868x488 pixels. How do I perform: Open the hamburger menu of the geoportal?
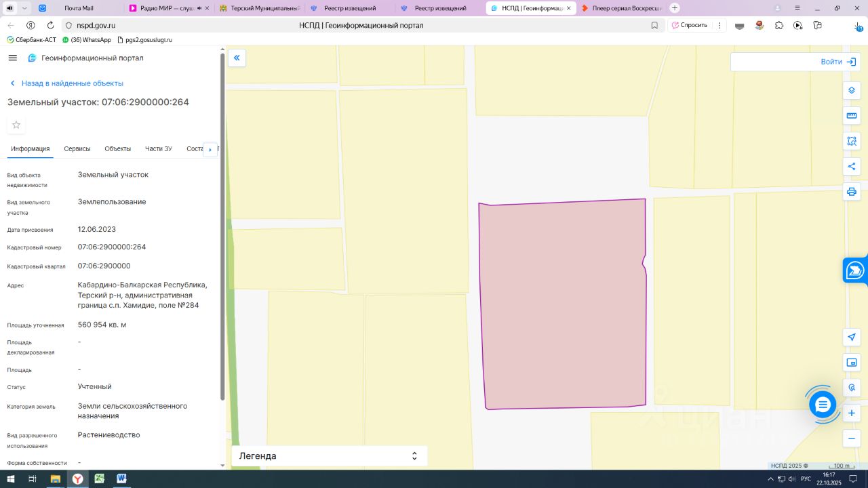(x=12, y=58)
